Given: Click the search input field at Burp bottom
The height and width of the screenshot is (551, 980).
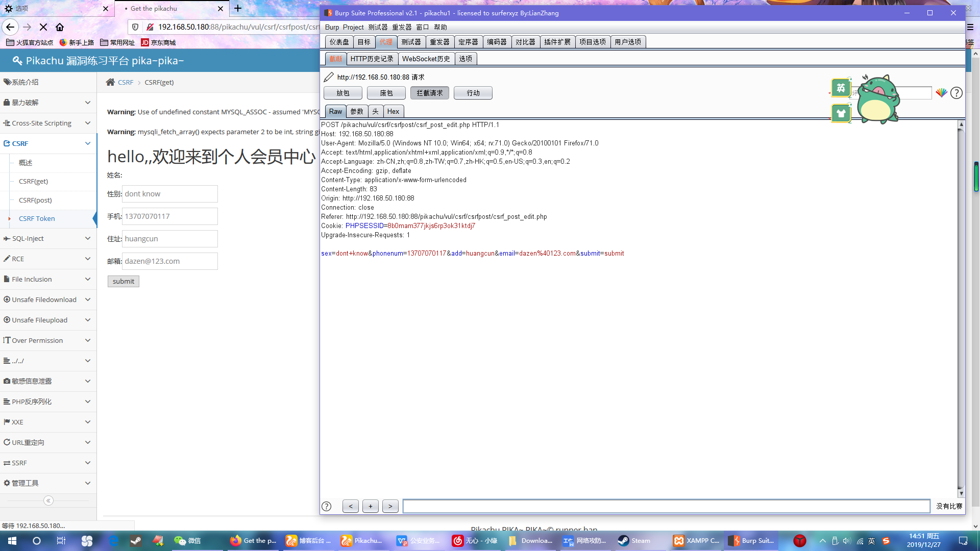Looking at the screenshot, I should point(666,506).
